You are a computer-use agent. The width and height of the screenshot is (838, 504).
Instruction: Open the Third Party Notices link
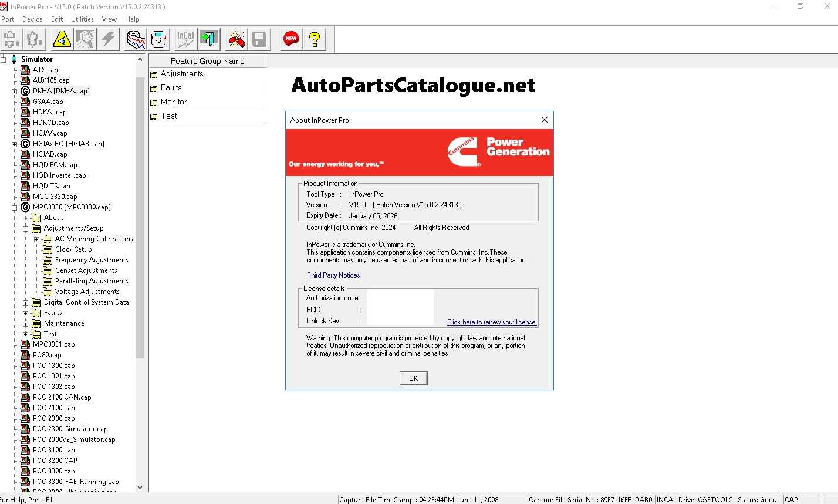[x=333, y=275]
